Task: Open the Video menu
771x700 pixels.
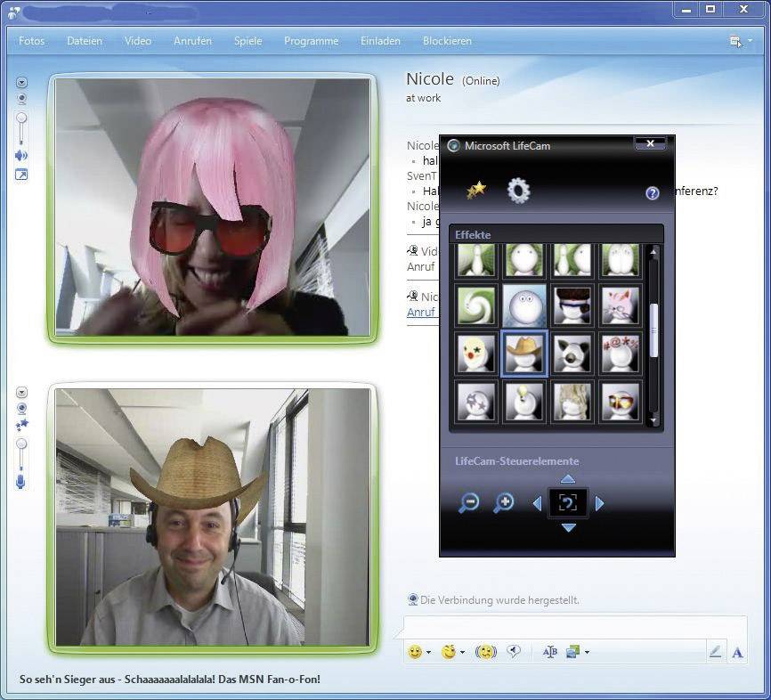Action: pos(137,40)
